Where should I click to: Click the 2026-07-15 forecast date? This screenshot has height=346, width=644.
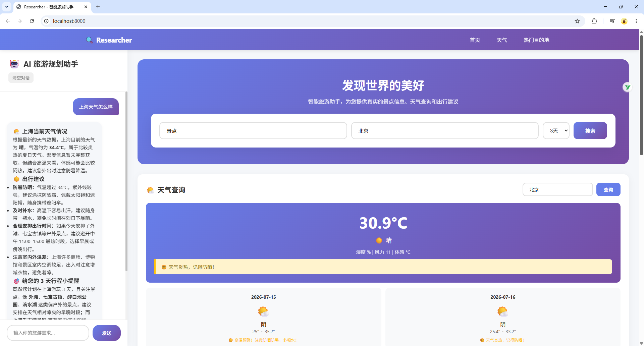tap(264, 297)
